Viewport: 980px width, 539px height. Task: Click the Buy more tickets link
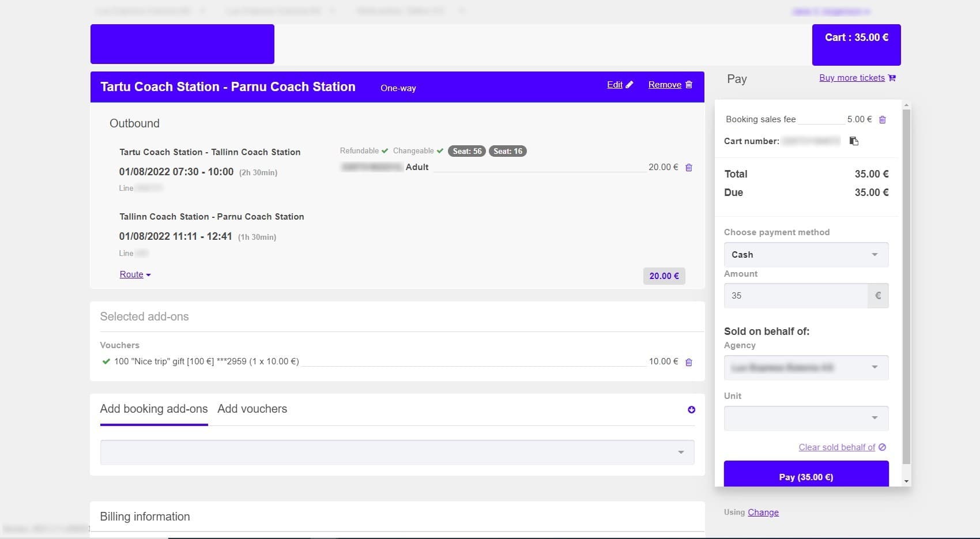[x=851, y=78]
